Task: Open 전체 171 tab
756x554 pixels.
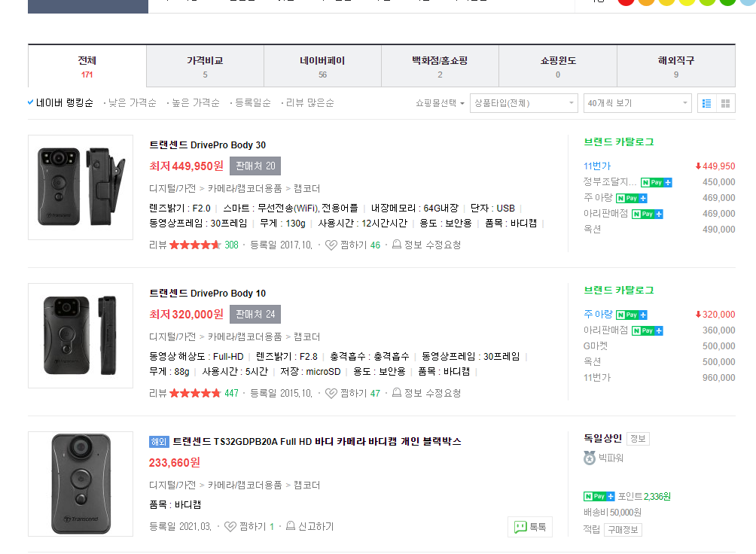Action: (87, 66)
